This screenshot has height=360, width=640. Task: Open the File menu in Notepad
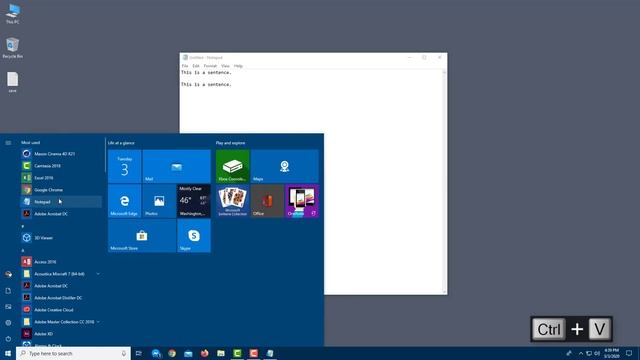(185, 66)
